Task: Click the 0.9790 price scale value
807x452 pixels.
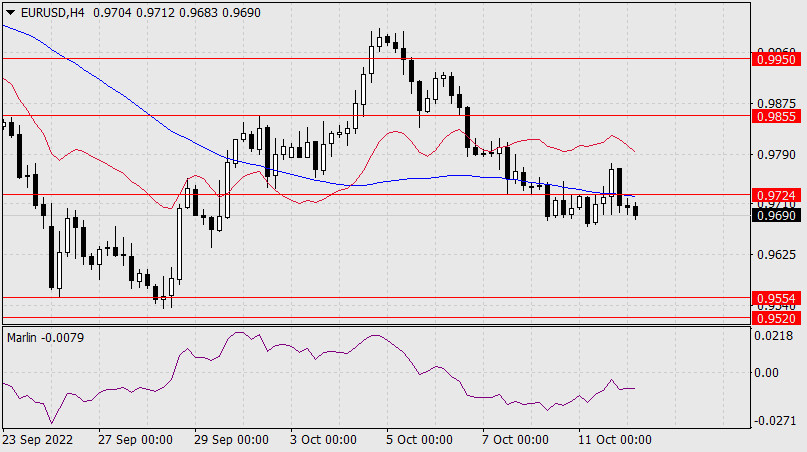Action: coord(777,154)
